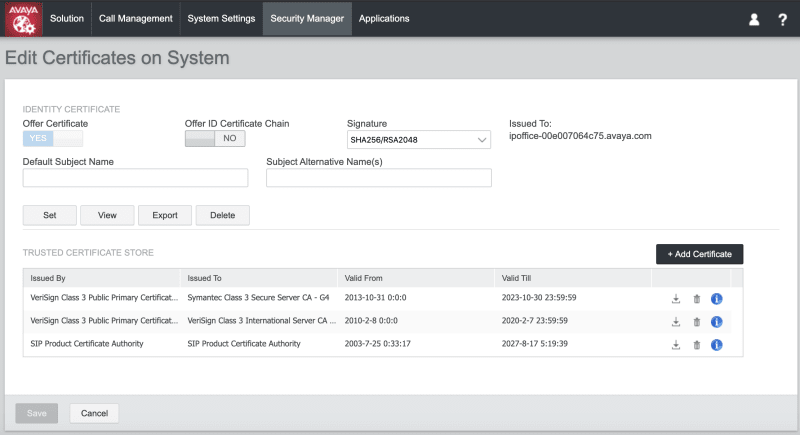This screenshot has height=435, width=800.
Task: View info for Symantec Class 3 certificate
Action: (x=716, y=299)
